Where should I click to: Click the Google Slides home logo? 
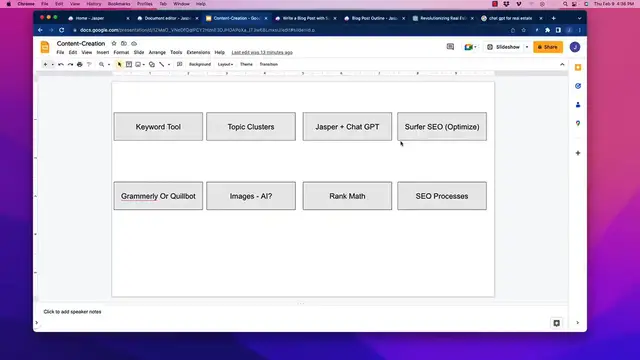pos(45,47)
